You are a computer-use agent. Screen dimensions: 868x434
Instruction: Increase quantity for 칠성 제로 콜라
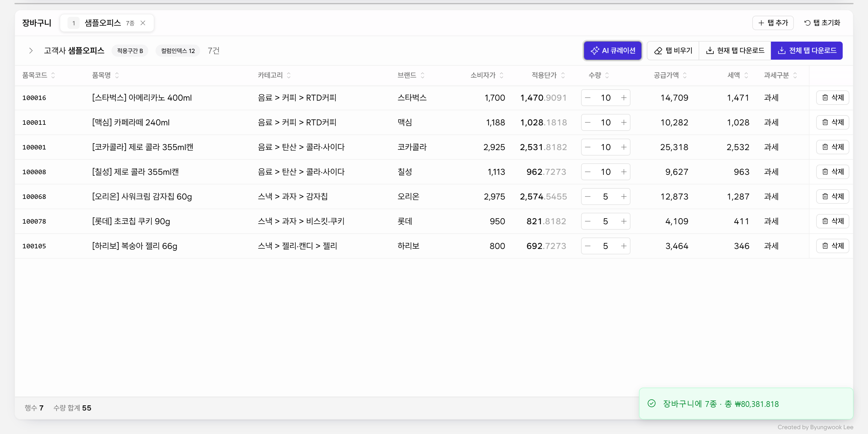pos(624,172)
